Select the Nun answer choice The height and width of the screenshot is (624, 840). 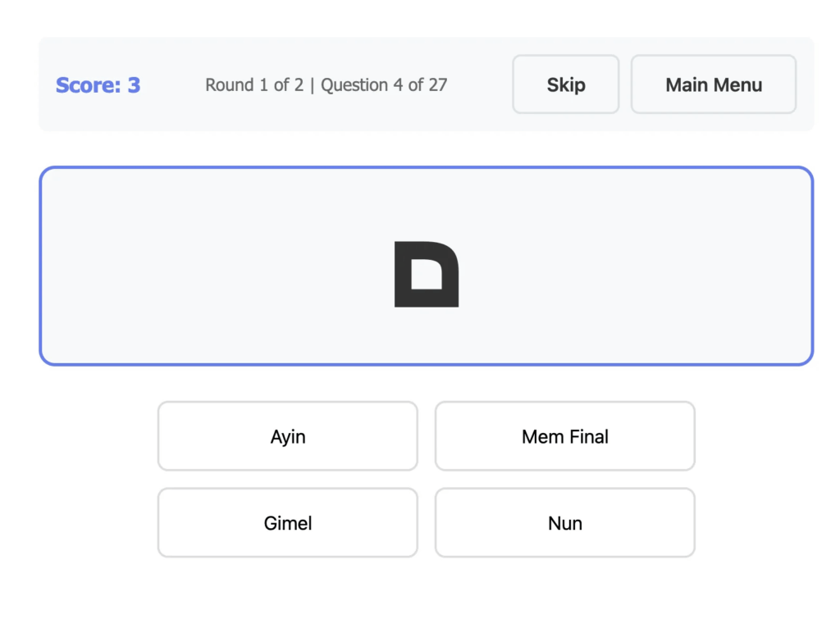[x=564, y=523]
